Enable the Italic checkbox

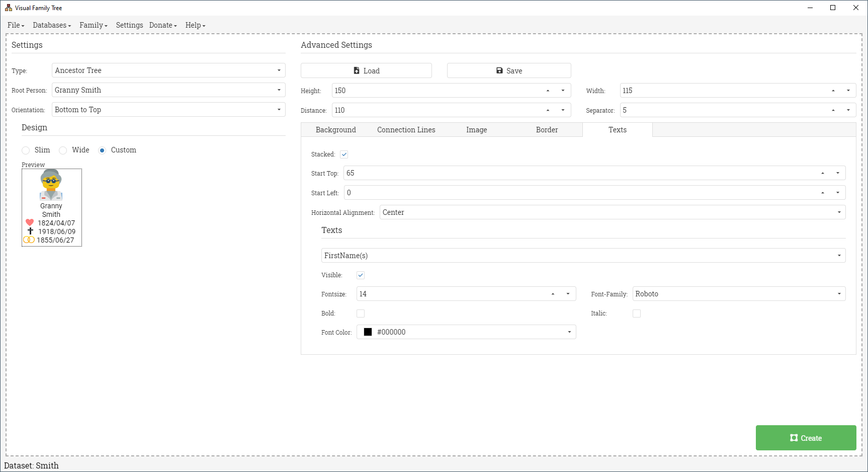[637, 313]
